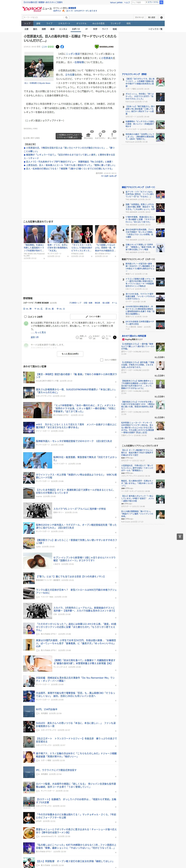Switch to the エキスパート tab
This screenshot has width=186, height=868.
pyautogui.click(x=64, y=24)
